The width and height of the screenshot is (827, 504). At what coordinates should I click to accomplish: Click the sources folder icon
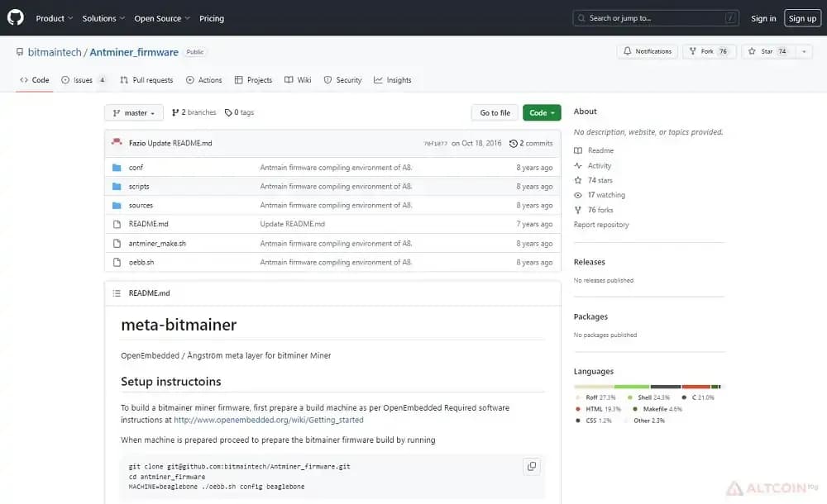pyautogui.click(x=117, y=206)
